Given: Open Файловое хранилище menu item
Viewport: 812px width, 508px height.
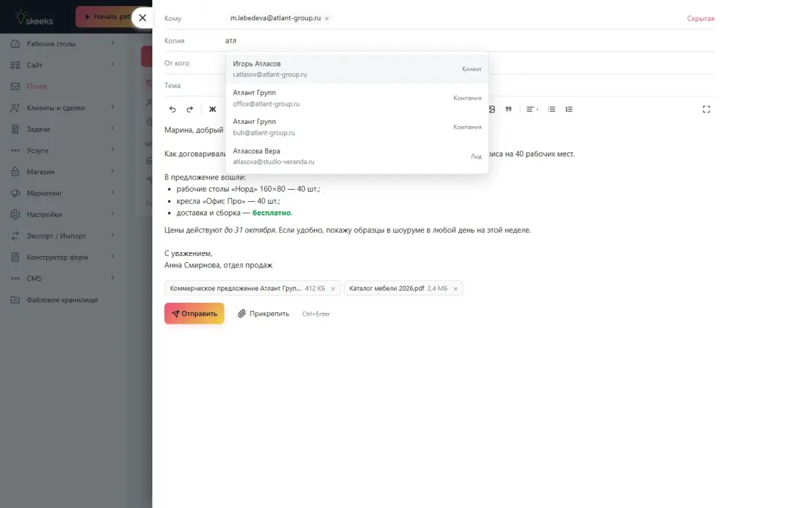Looking at the screenshot, I should coord(62,299).
